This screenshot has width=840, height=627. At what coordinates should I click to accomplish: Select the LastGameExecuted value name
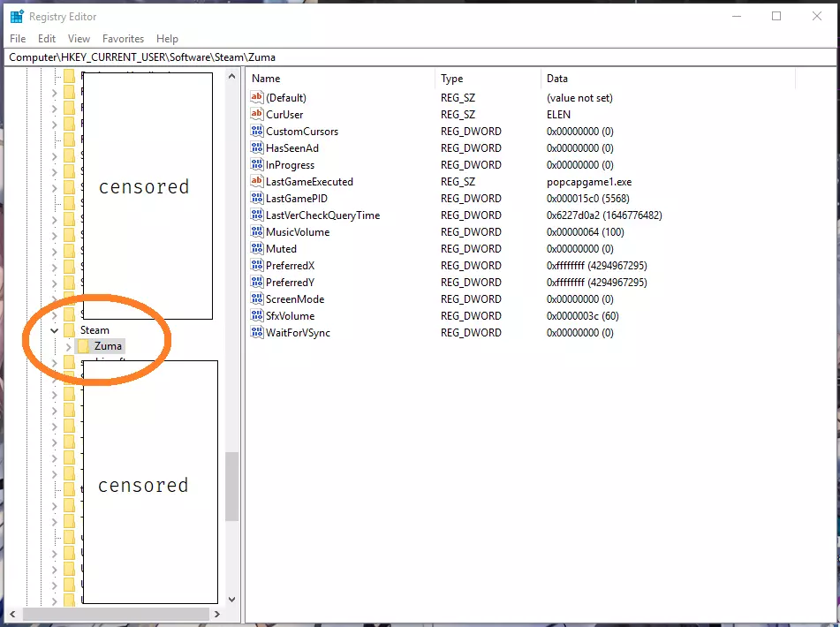point(310,182)
